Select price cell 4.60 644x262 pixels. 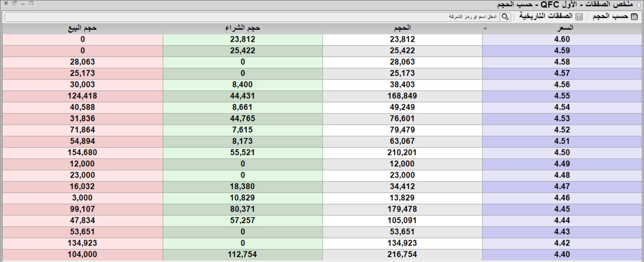(x=562, y=40)
